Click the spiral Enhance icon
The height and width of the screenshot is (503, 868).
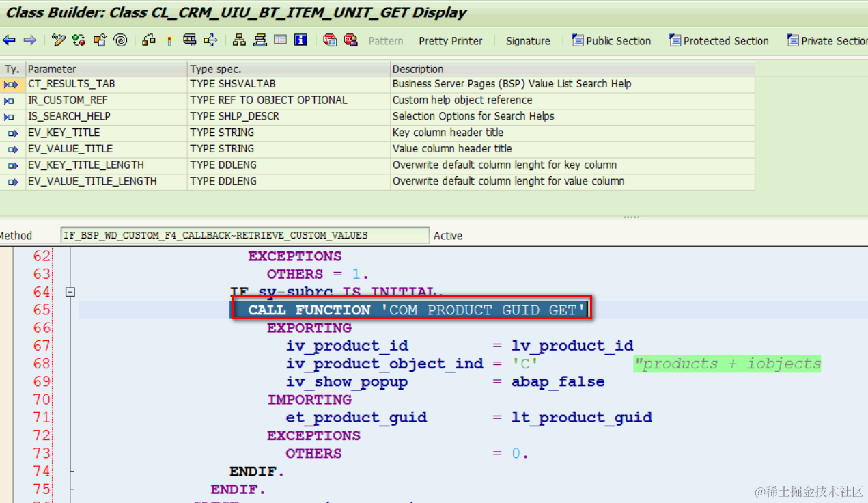(x=121, y=40)
